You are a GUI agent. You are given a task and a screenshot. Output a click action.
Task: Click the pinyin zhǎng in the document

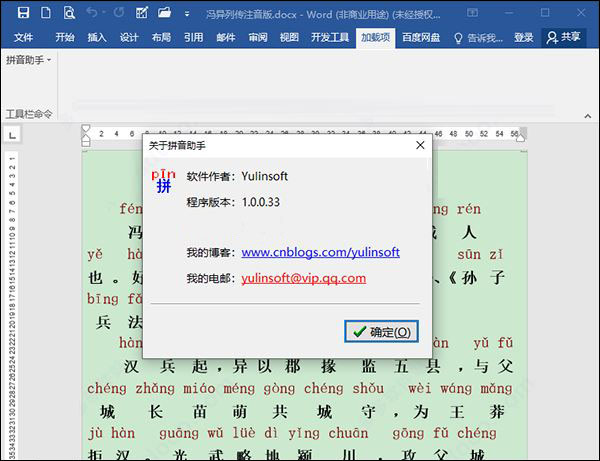pyautogui.click(x=155, y=389)
